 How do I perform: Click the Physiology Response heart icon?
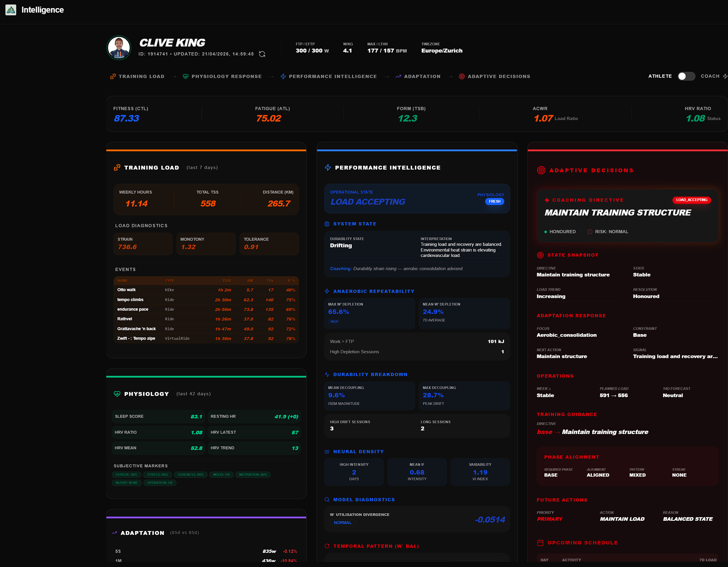186,76
